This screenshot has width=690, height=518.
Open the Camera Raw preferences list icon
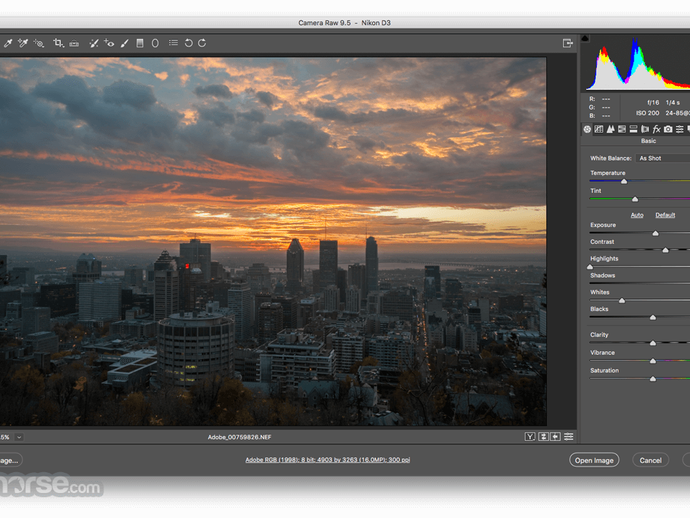click(173, 43)
